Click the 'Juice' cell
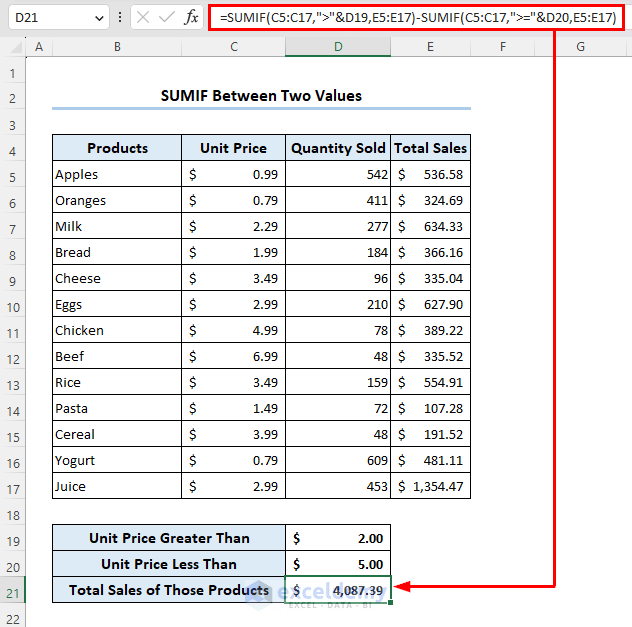 (x=117, y=486)
